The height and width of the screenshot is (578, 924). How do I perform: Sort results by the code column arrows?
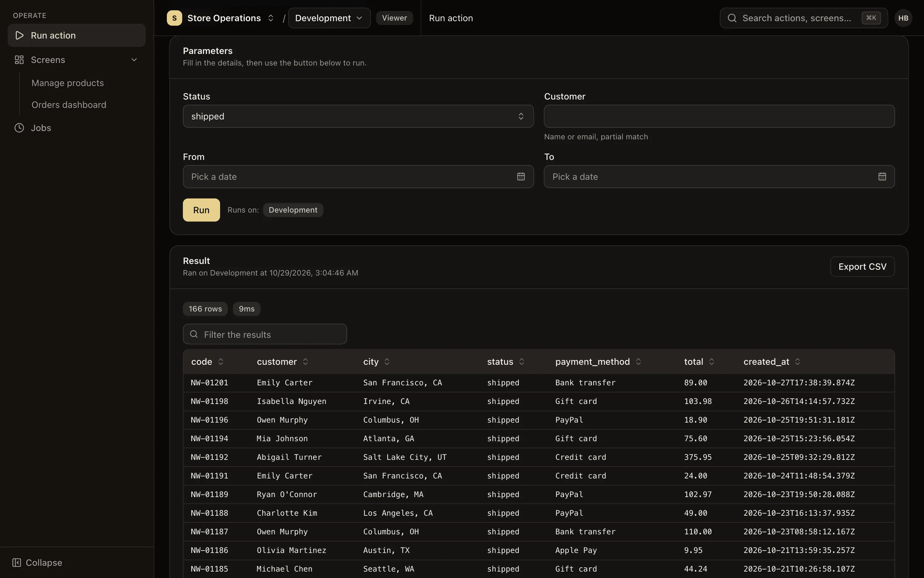click(x=221, y=362)
